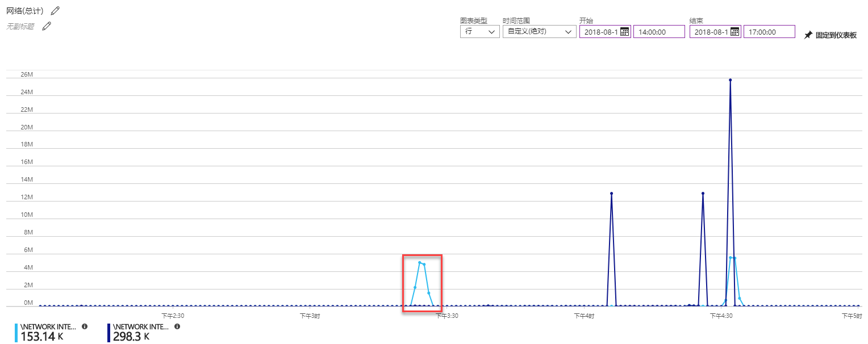The height and width of the screenshot is (344, 868).
Task: Select the second \NETWORK INTE... legend label
Action: [x=141, y=327]
